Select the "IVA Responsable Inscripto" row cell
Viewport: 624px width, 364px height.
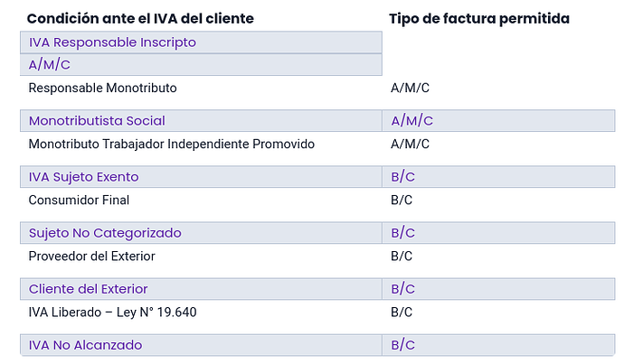(x=112, y=42)
